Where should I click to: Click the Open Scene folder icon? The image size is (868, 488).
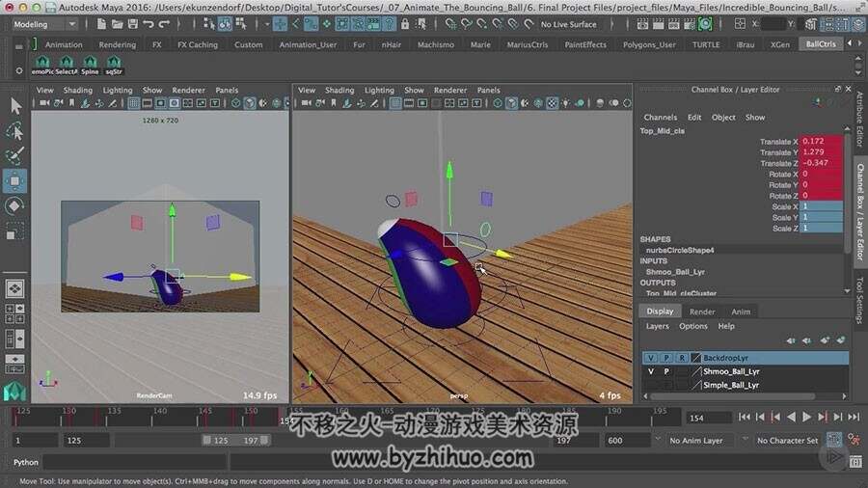click(117, 24)
